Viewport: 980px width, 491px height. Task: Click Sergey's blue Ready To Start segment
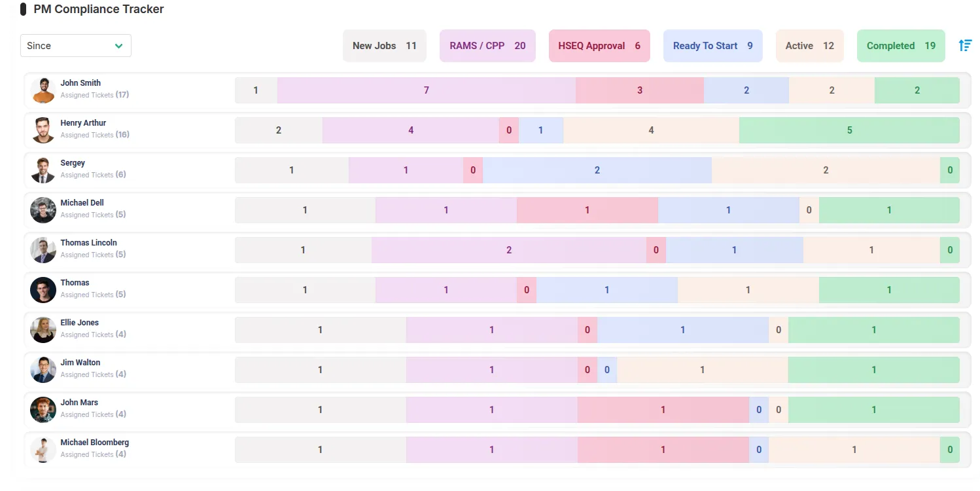597,170
